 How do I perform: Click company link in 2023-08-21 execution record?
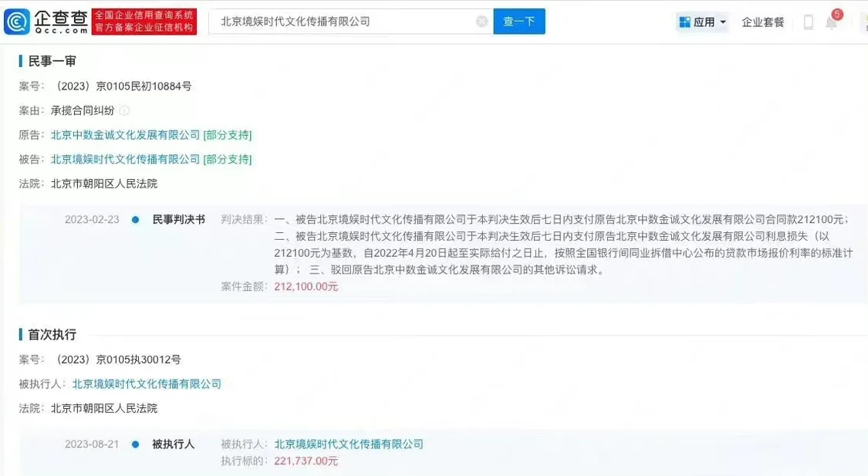coord(349,444)
